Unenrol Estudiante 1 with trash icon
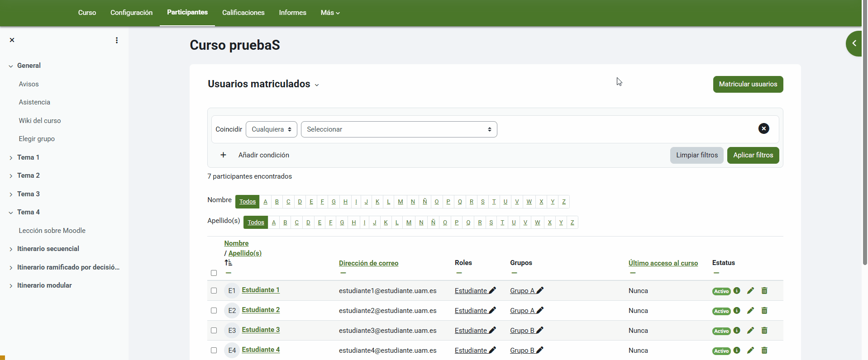 click(x=764, y=291)
